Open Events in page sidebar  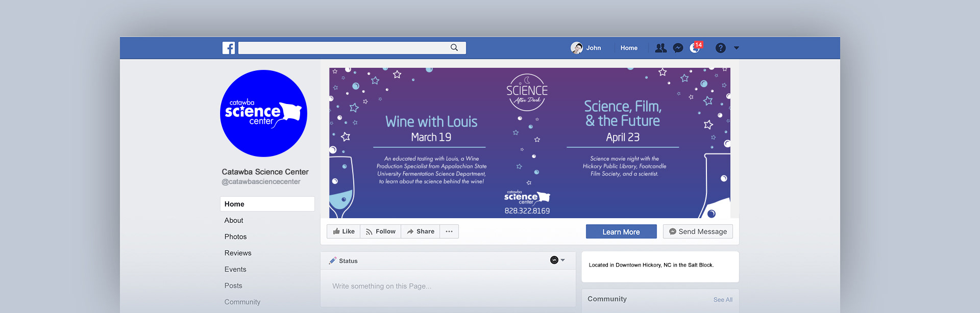pyautogui.click(x=235, y=269)
